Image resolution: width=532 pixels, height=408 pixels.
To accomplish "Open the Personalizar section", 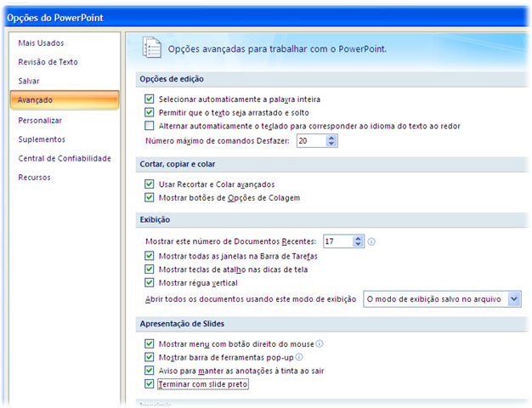I will coord(40,121).
